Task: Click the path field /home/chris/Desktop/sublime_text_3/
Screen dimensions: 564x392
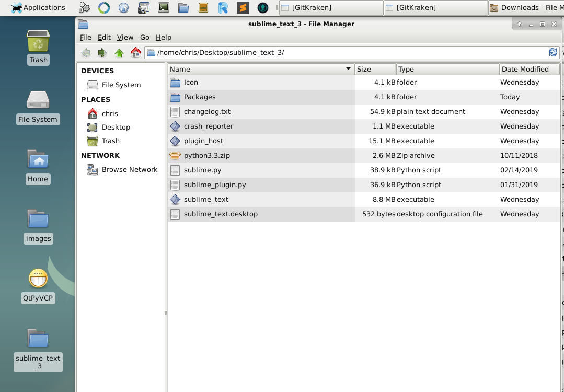Action: (347, 52)
